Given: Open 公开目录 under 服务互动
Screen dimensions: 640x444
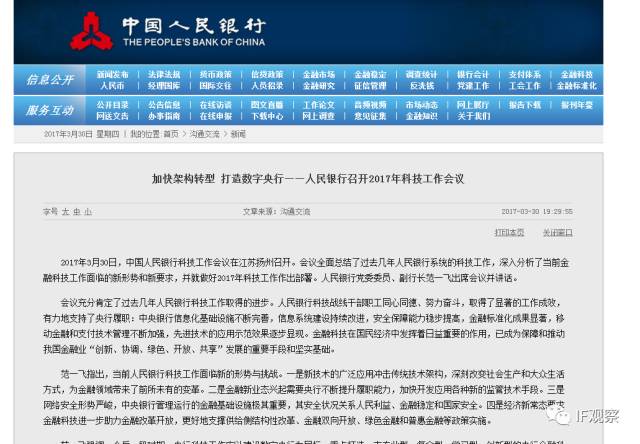Looking at the screenshot, I should pos(112,105).
